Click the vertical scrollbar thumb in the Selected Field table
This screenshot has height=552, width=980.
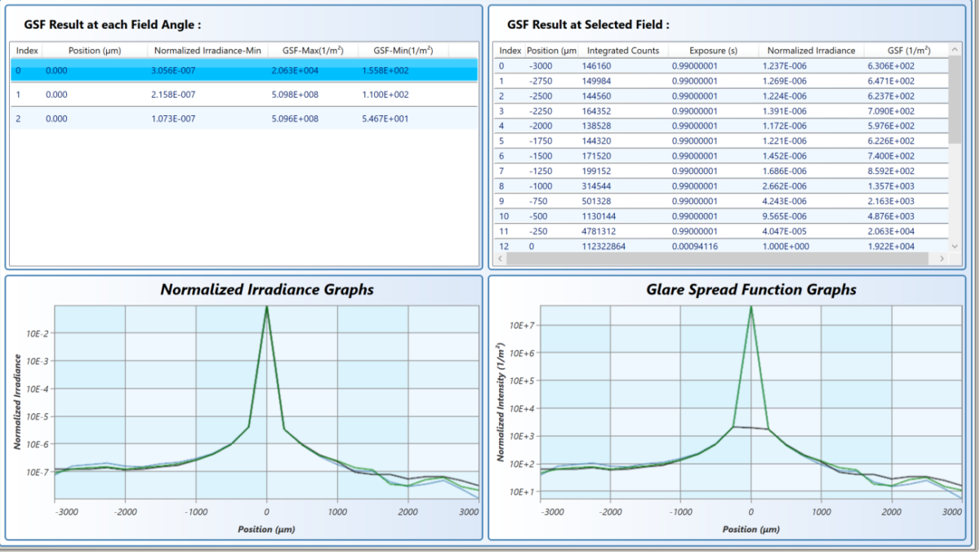[955, 100]
